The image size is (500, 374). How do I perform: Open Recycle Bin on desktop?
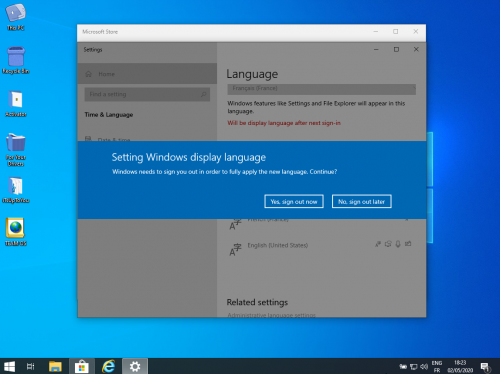(x=16, y=60)
